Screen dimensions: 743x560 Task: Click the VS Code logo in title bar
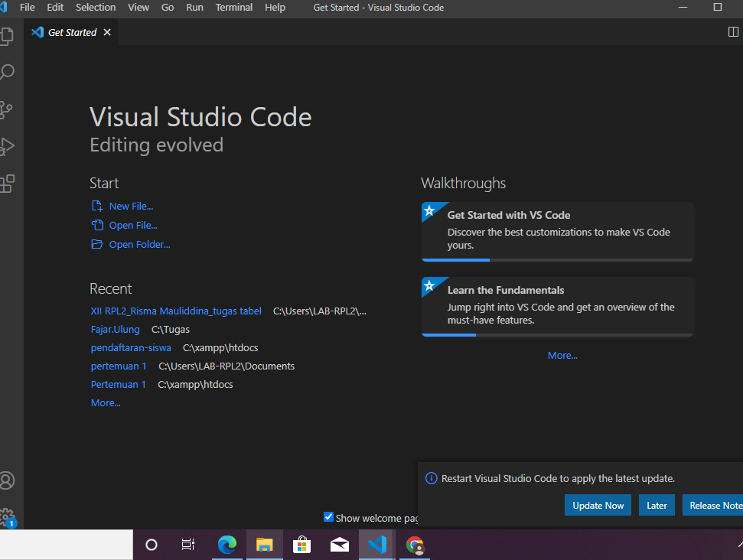(x=3, y=7)
